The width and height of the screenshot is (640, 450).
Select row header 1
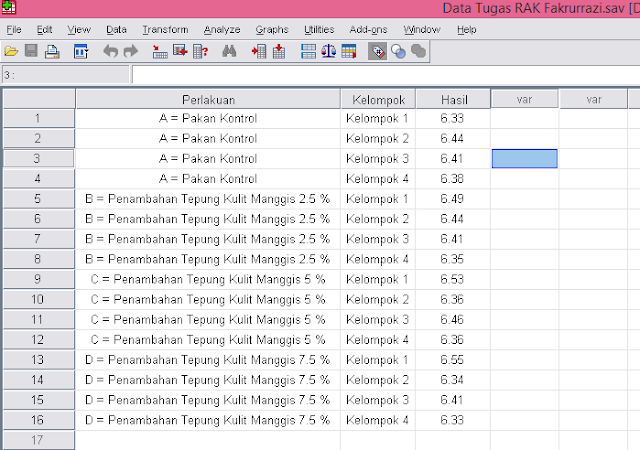39,118
